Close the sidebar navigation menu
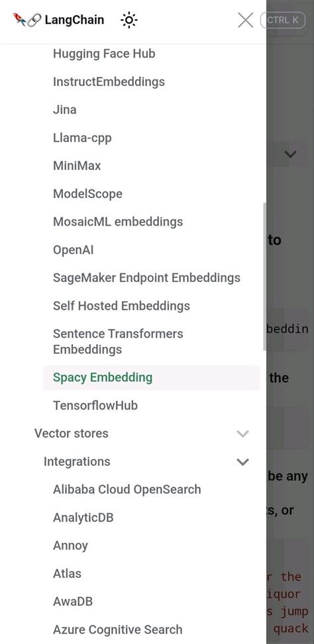 [245, 20]
